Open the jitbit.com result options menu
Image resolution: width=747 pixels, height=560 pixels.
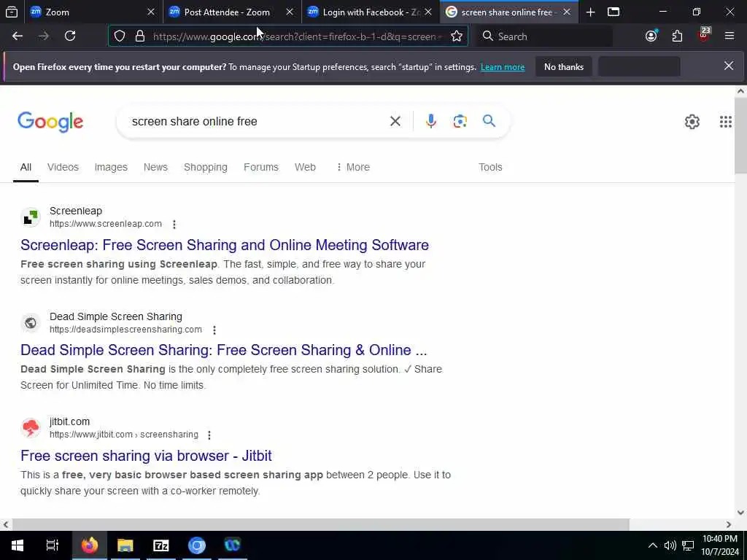click(x=209, y=435)
